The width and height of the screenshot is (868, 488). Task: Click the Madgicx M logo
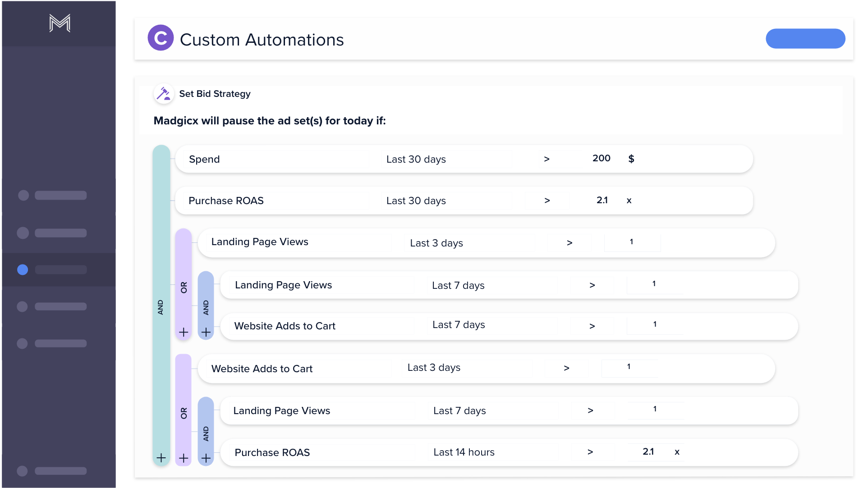pyautogui.click(x=60, y=23)
